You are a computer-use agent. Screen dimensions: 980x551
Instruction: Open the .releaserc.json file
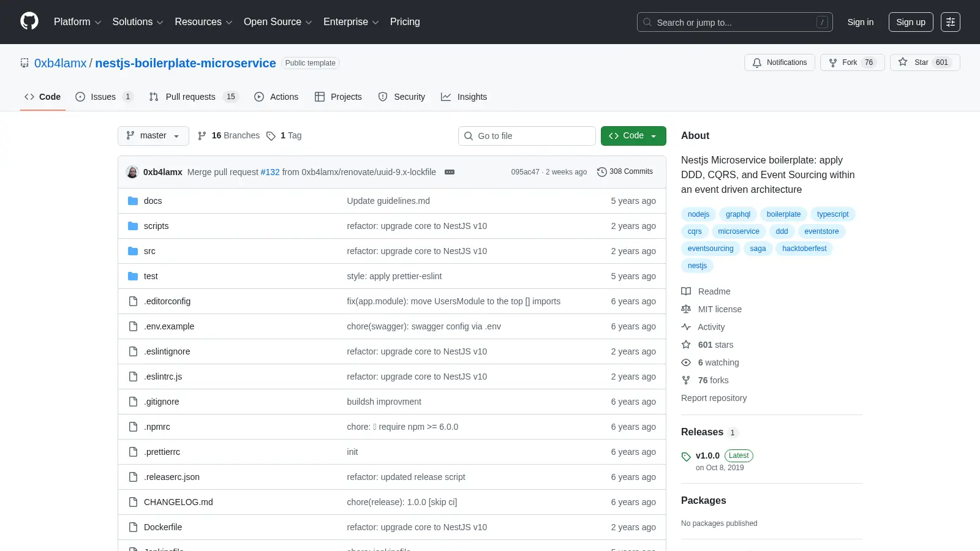point(171,477)
